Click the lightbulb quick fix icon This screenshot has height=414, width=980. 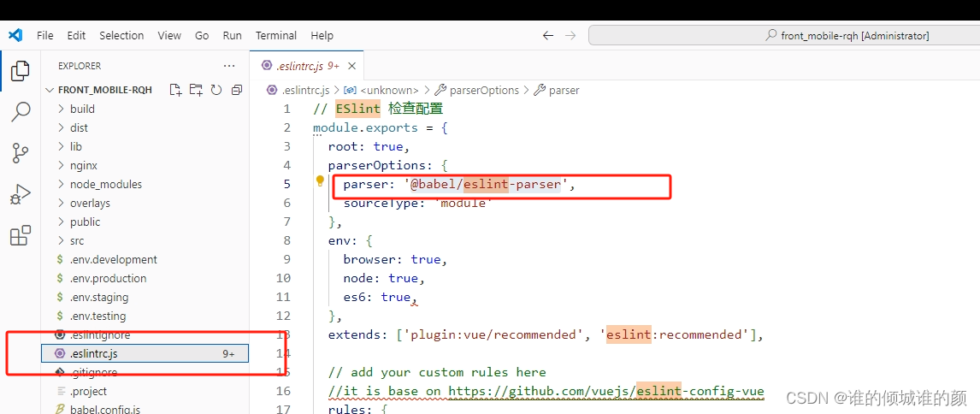click(320, 181)
